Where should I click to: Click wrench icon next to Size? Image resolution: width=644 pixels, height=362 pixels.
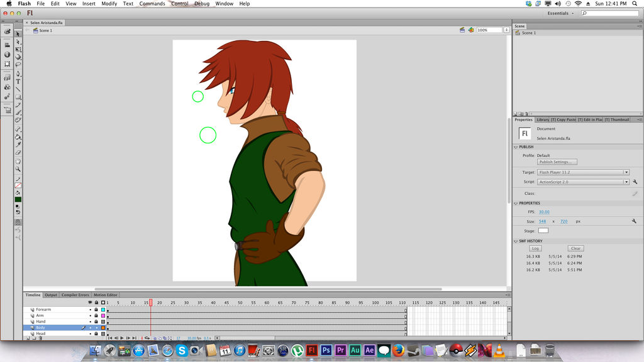(634, 221)
